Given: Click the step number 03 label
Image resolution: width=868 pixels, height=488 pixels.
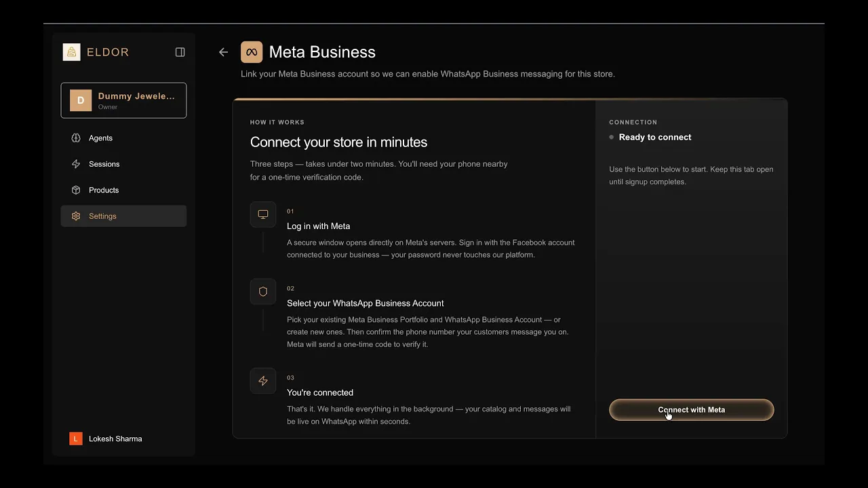Looking at the screenshot, I should coord(290,378).
